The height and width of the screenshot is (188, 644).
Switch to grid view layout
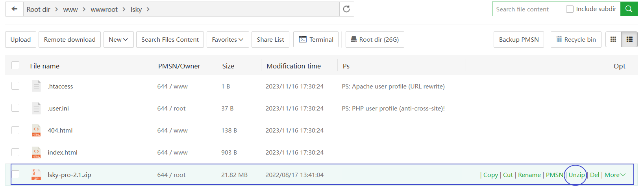click(613, 39)
